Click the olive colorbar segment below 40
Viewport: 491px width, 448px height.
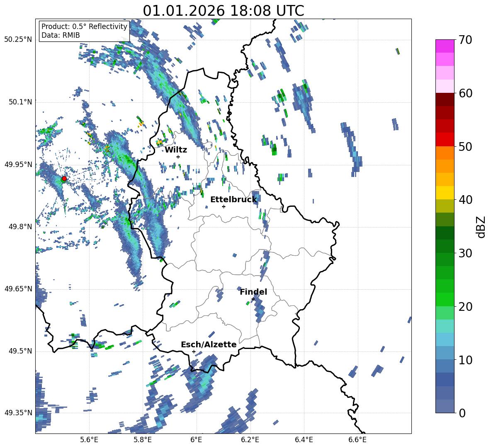click(445, 206)
